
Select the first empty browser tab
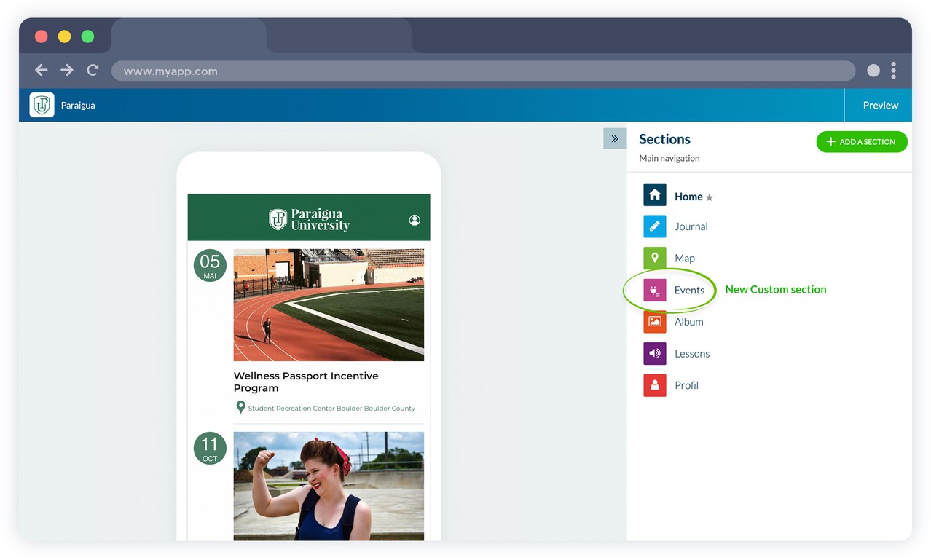pos(189,35)
